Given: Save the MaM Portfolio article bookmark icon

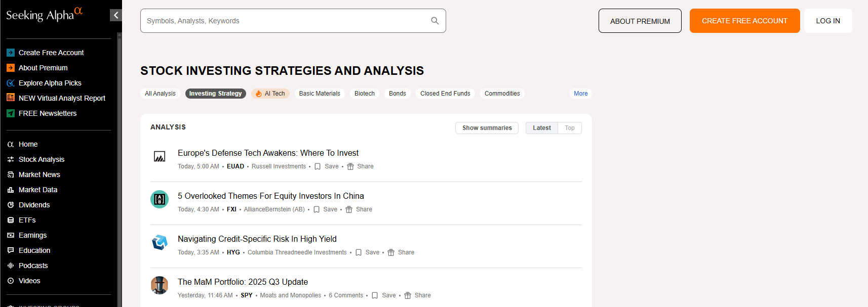Looking at the screenshot, I should [375, 295].
